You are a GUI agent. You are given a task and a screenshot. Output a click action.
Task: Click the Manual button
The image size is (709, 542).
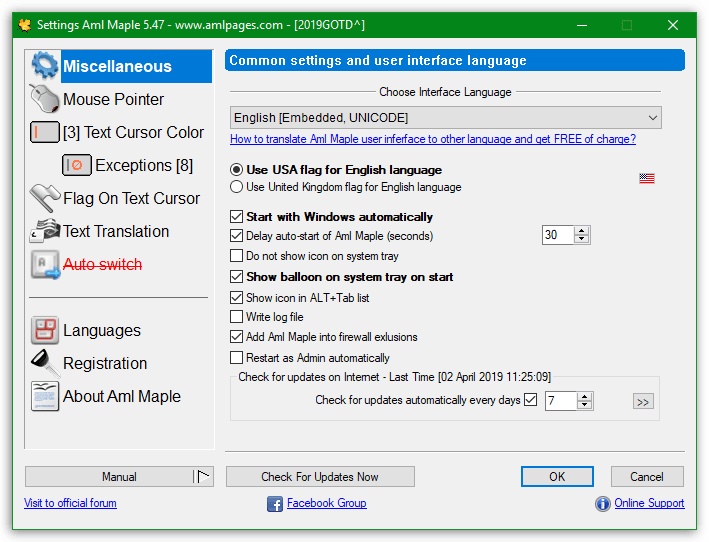[119, 476]
